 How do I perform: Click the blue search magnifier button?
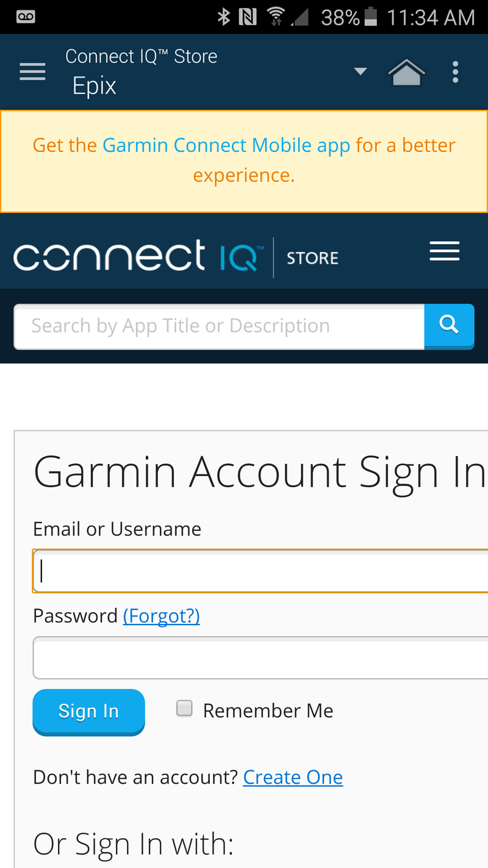pos(449,326)
